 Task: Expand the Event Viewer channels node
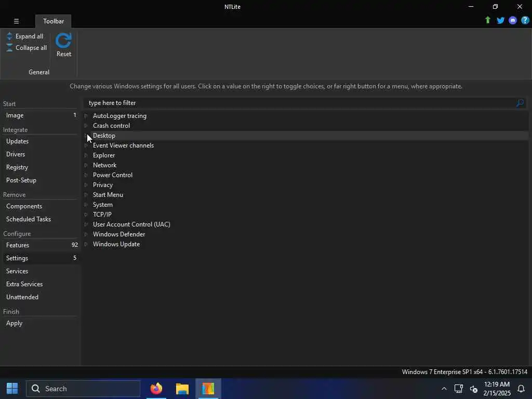point(86,145)
